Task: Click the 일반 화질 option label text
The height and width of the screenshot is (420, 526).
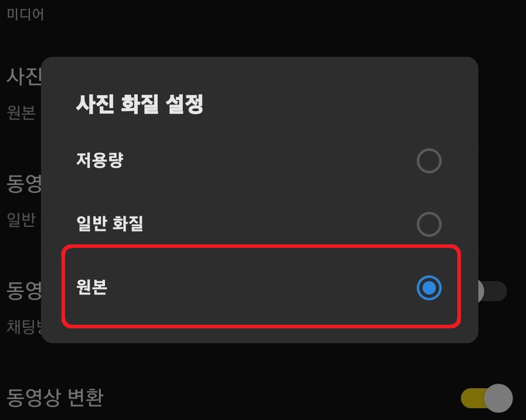Action: tap(110, 224)
